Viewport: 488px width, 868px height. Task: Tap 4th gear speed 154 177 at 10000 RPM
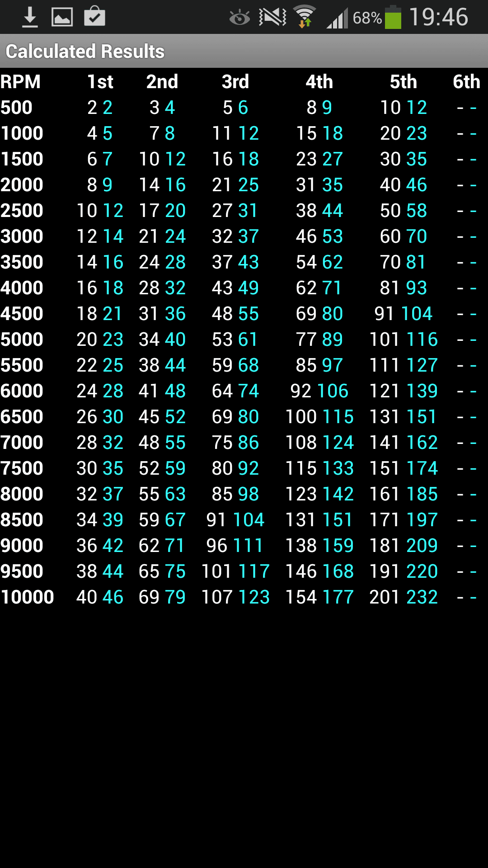(x=319, y=597)
